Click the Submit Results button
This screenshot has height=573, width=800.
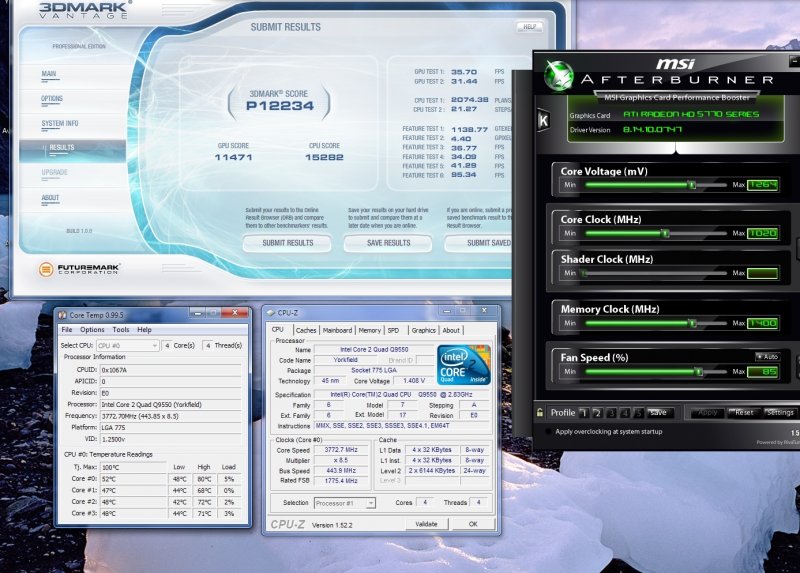pos(287,243)
